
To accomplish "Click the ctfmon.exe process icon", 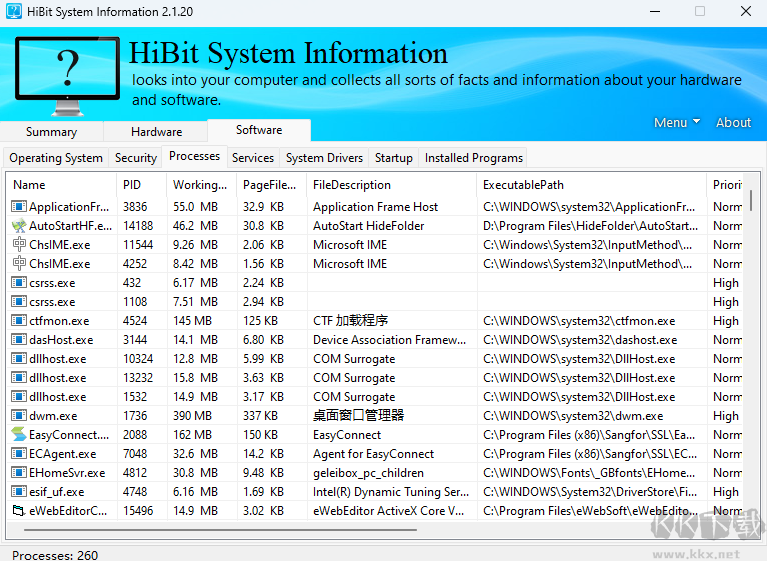I will point(19,321).
